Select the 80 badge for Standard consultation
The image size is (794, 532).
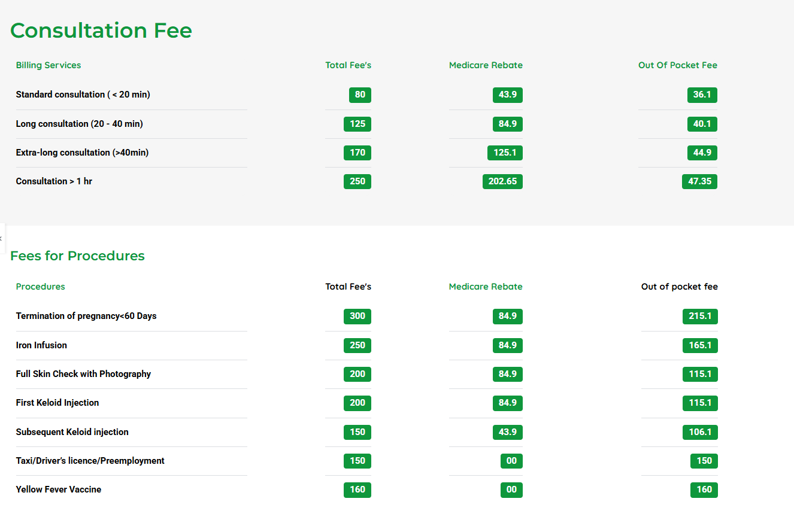click(360, 95)
